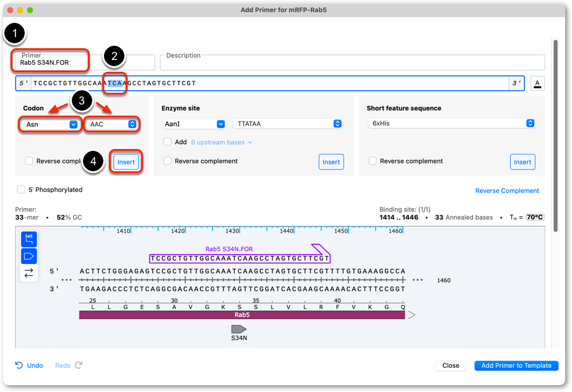The width and height of the screenshot is (572, 392).
Task: Click Insert in the Enzyme site panel
Action: (331, 162)
